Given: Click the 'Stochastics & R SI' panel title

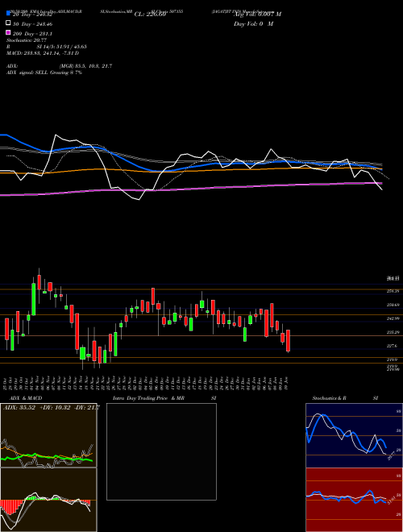Looking at the screenshot, I should coord(345,398).
